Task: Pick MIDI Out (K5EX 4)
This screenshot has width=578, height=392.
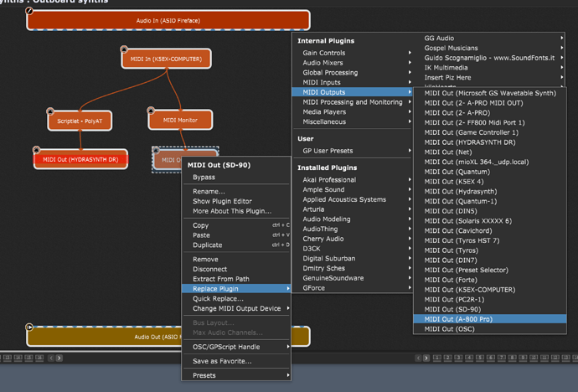Action: [490, 182]
